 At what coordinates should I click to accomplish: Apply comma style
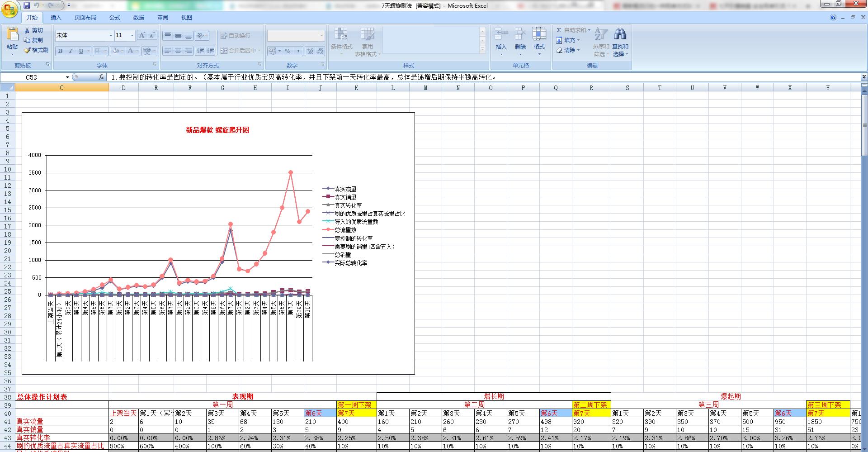click(297, 51)
